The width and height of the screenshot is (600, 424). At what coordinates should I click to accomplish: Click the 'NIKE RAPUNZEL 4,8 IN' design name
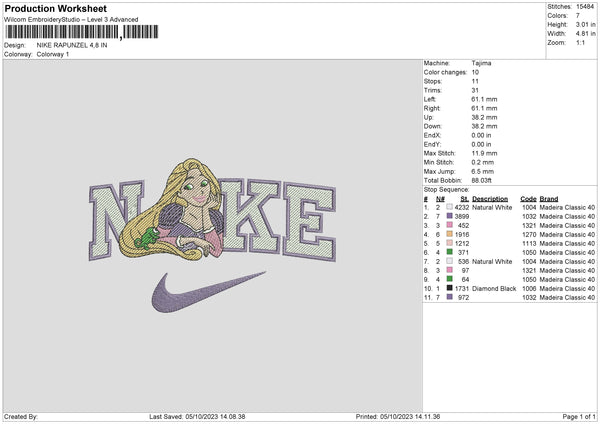pyautogui.click(x=72, y=45)
